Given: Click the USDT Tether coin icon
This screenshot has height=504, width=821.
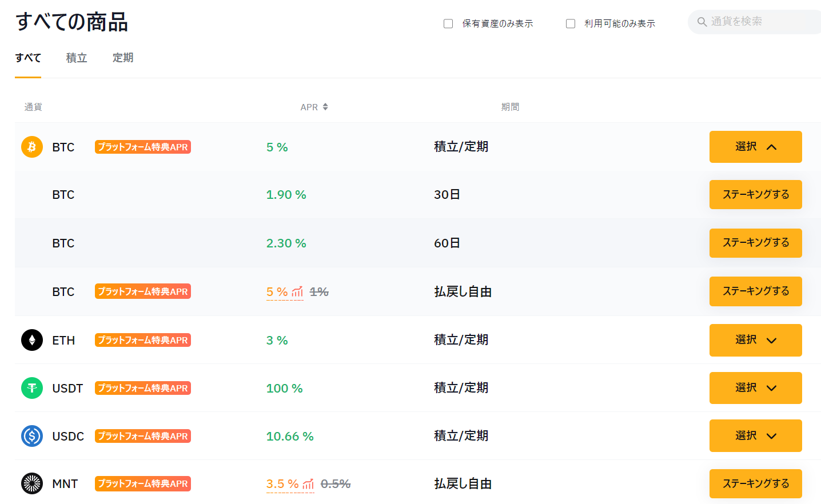Looking at the screenshot, I should (32, 388).
